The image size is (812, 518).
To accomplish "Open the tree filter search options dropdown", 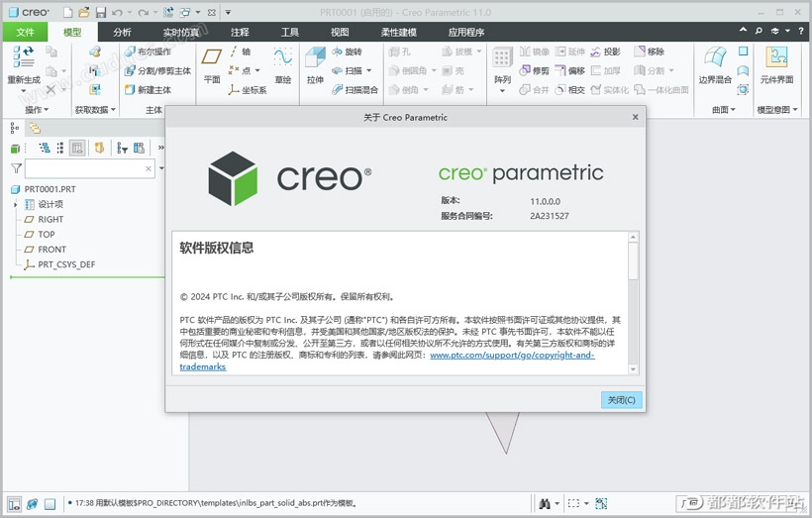I will (161, 168).
